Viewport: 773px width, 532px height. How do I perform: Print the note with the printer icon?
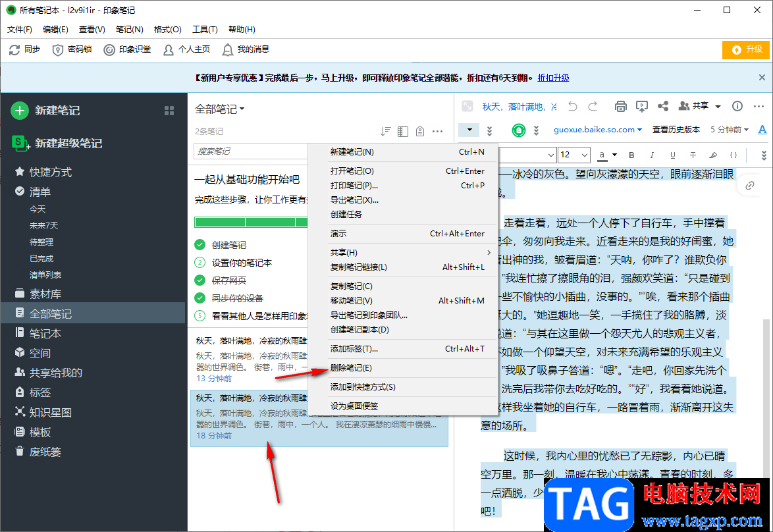point(621,106)
